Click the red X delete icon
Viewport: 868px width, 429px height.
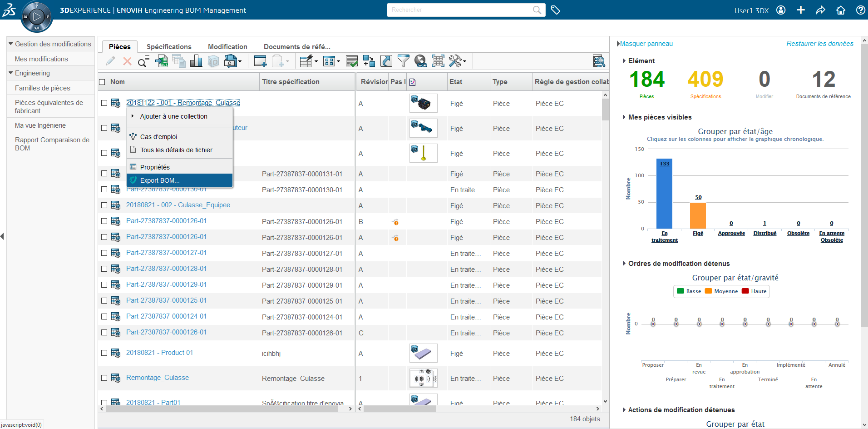[127, 61]
